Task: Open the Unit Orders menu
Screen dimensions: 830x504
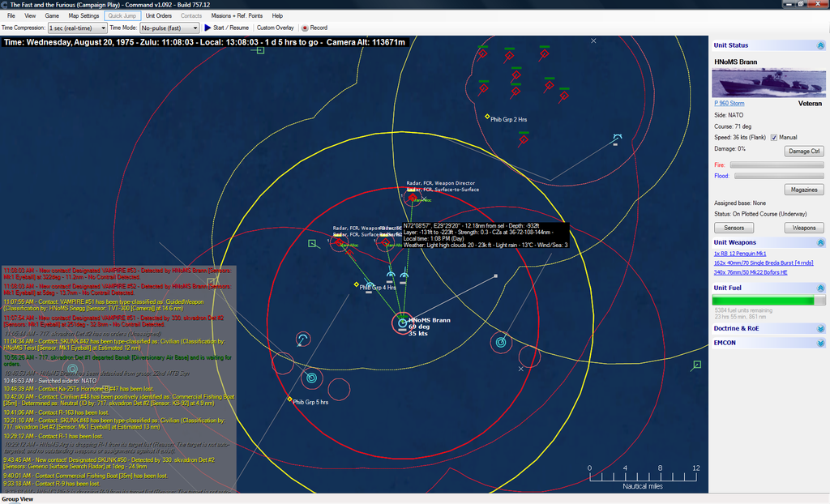Action: tap(158, 15)
